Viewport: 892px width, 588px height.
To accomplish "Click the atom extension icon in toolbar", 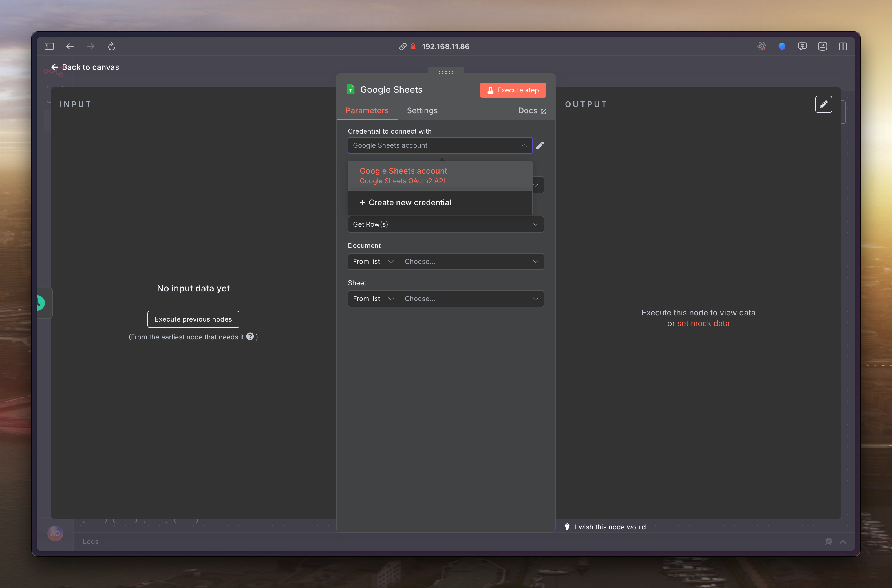I will [x=761, y=47].
